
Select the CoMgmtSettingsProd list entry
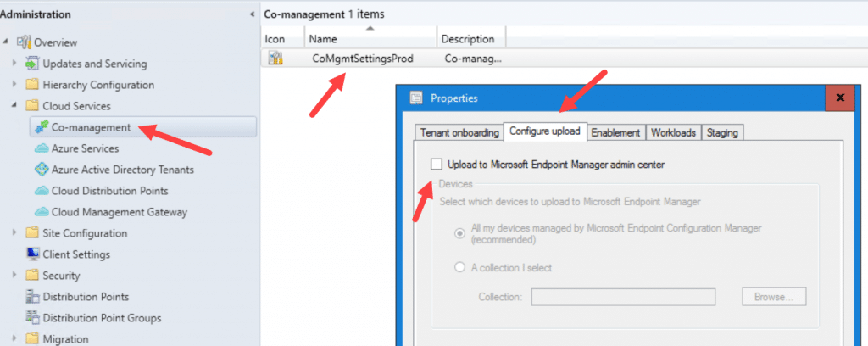click(x=363, y=59)
